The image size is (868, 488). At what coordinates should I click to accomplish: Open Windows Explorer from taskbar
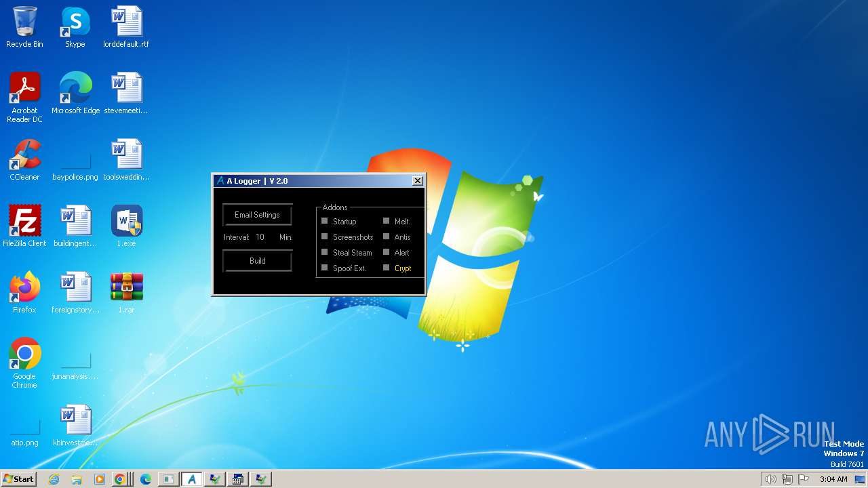[77, 479]
